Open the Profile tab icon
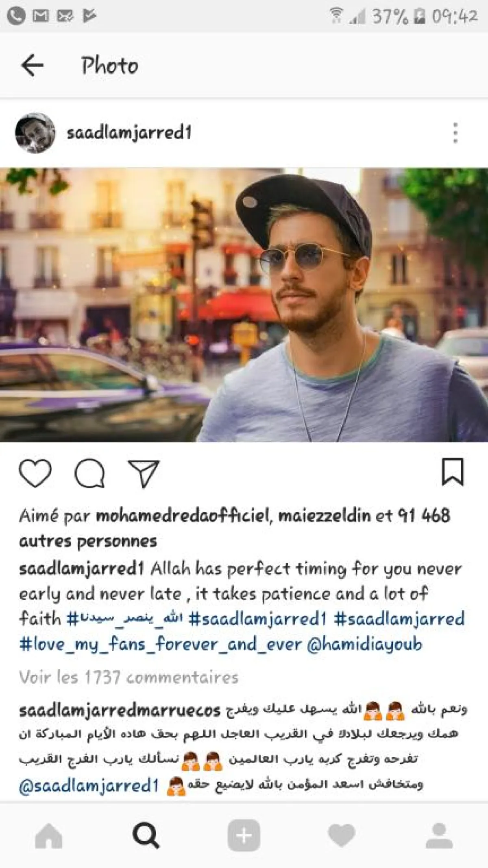This screenshot has height=868, width=488. tap(439, 835)
